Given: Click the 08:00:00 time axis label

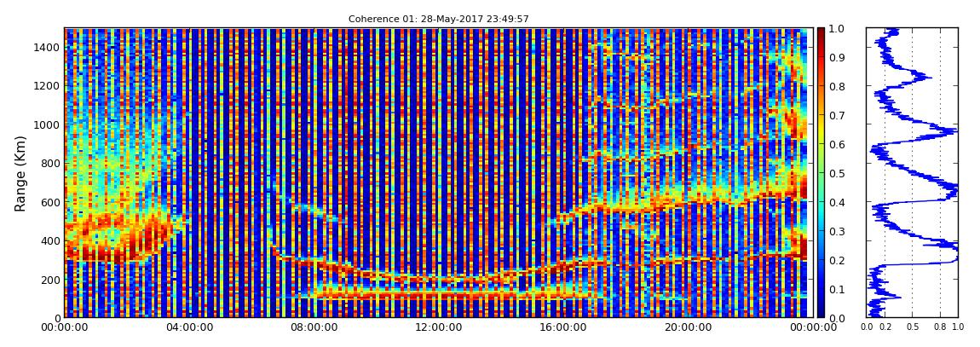Looking at the screenshot, I should [x=312, y=327].
